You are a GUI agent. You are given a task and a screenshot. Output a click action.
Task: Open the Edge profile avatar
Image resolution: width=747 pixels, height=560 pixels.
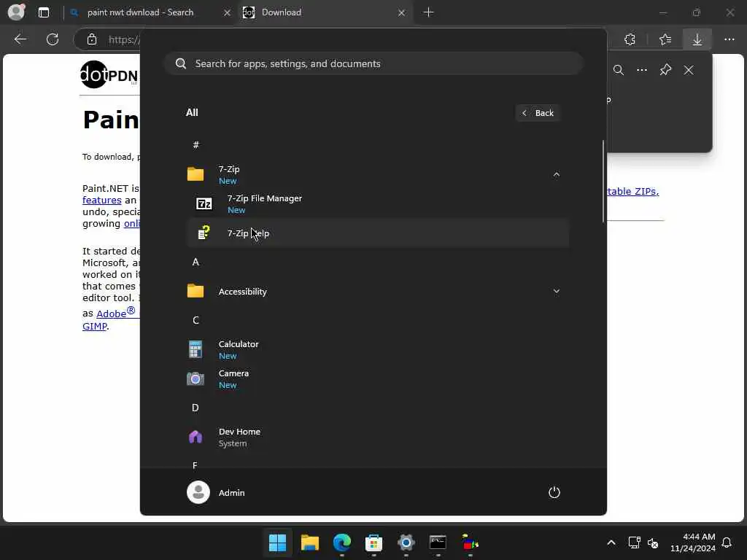pyautogui.click(x=16, y=12)
